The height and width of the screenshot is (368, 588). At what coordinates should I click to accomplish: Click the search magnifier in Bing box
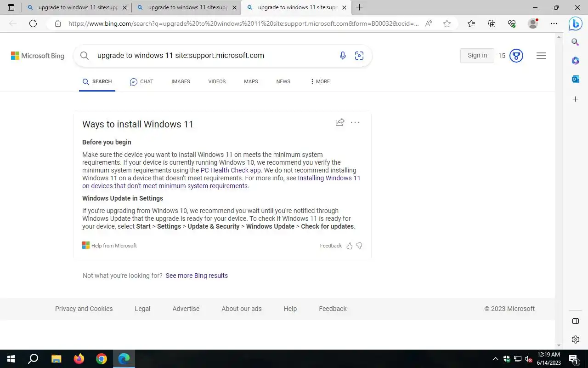85,56
